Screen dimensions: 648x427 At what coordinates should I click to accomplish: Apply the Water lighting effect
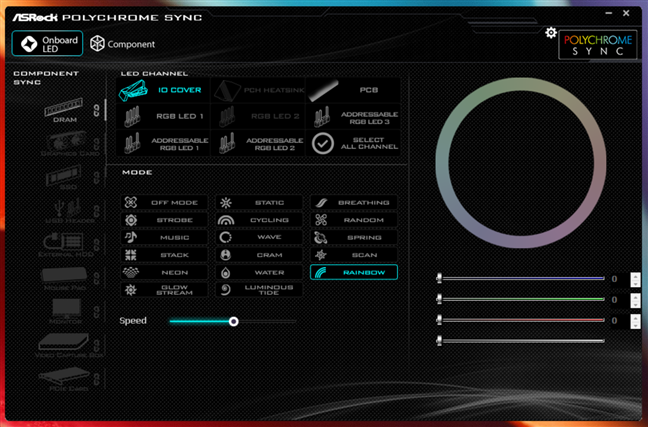coord(259,272)
